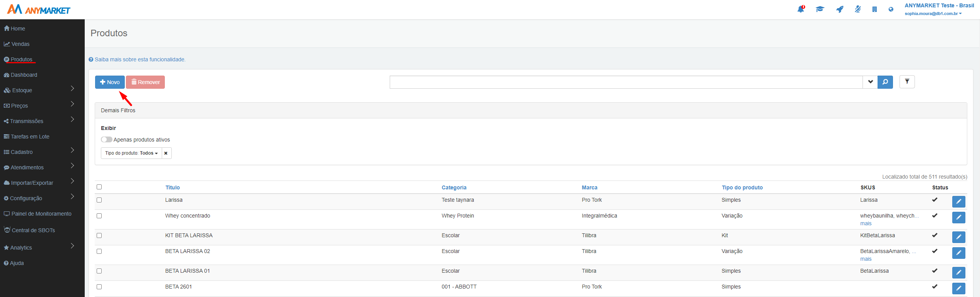Image resolution: width=980 pixels, height=297 pixels.
Task: Go to Home in the sidebar
Action: coord(15,29)
